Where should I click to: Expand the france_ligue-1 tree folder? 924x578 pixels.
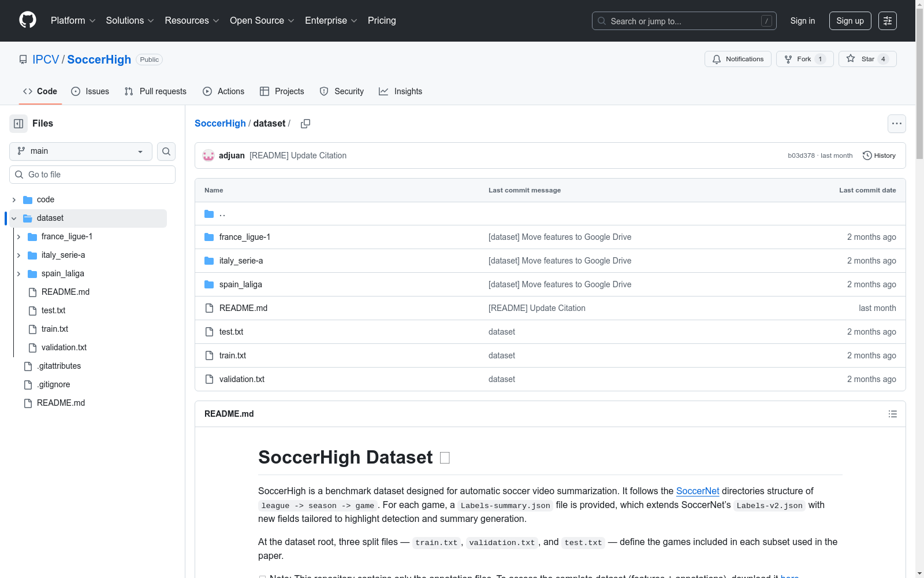click(18, 237)
